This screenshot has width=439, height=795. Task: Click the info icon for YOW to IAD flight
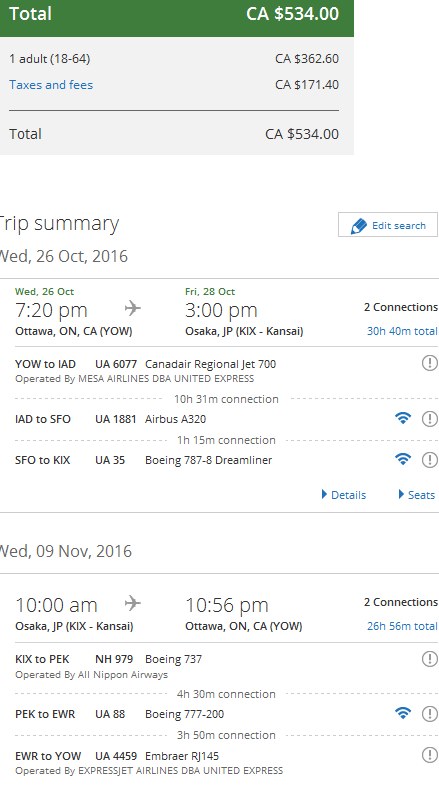[429, 363]
